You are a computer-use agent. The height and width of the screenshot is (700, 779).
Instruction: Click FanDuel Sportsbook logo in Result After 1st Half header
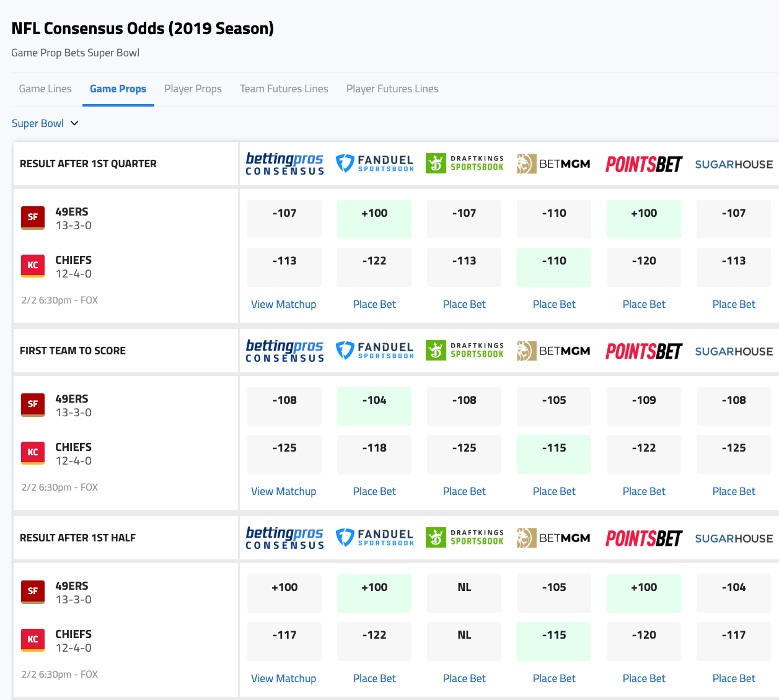[x=374, y=538]
